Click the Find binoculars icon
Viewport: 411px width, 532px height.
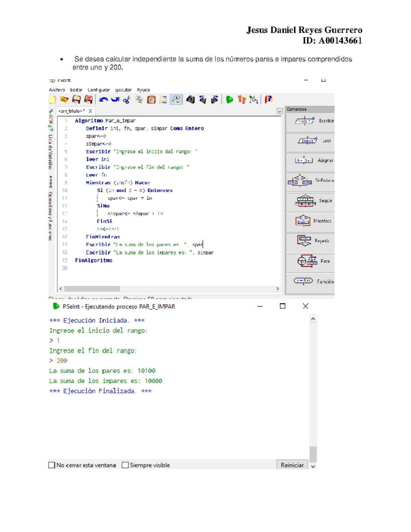pos(190,100)
